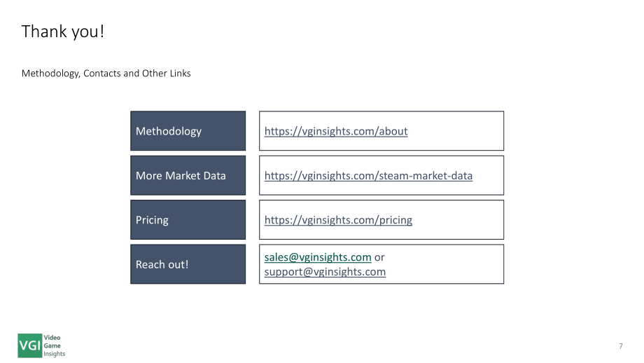Select the Methodology dark box
Viewport: 644px width, 363px height.
tap(188, 131)
